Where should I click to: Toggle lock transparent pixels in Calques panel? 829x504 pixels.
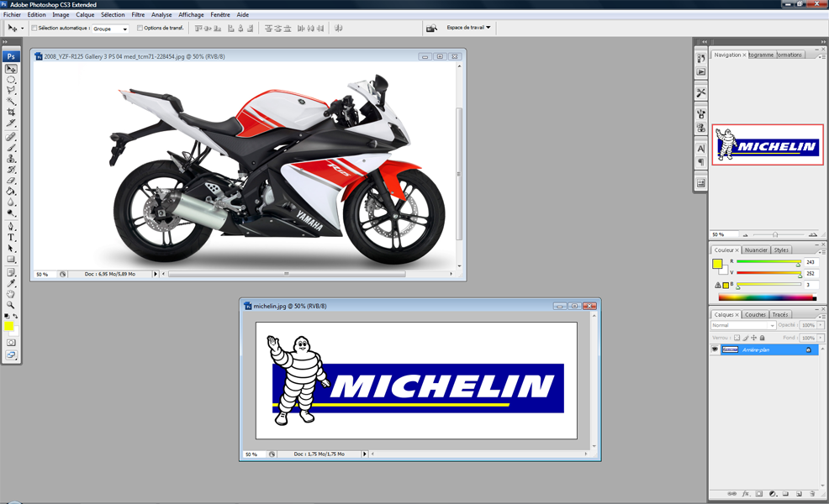click(x=737, y=338)
